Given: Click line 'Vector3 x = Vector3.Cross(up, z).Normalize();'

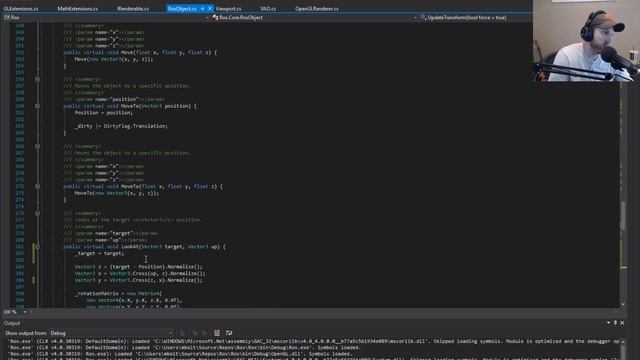Looking at the screenshot, I should pos(140,273).
